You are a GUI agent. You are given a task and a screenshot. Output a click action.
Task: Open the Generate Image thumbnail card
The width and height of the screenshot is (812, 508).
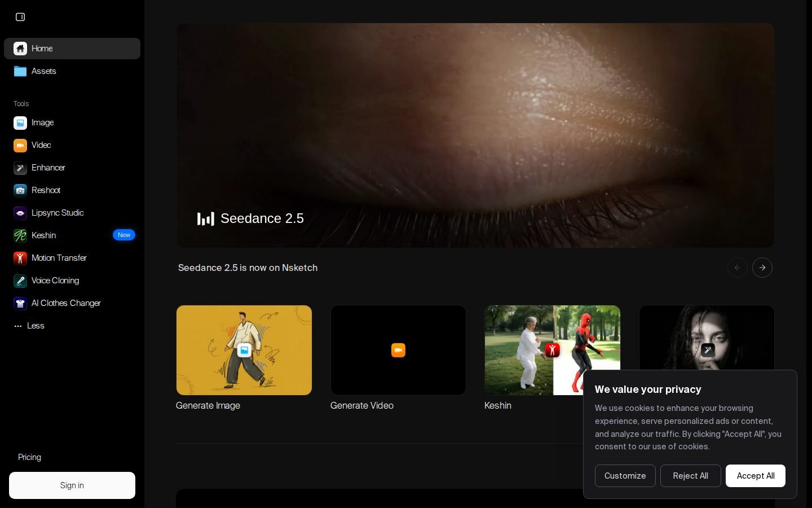(244, 350)
